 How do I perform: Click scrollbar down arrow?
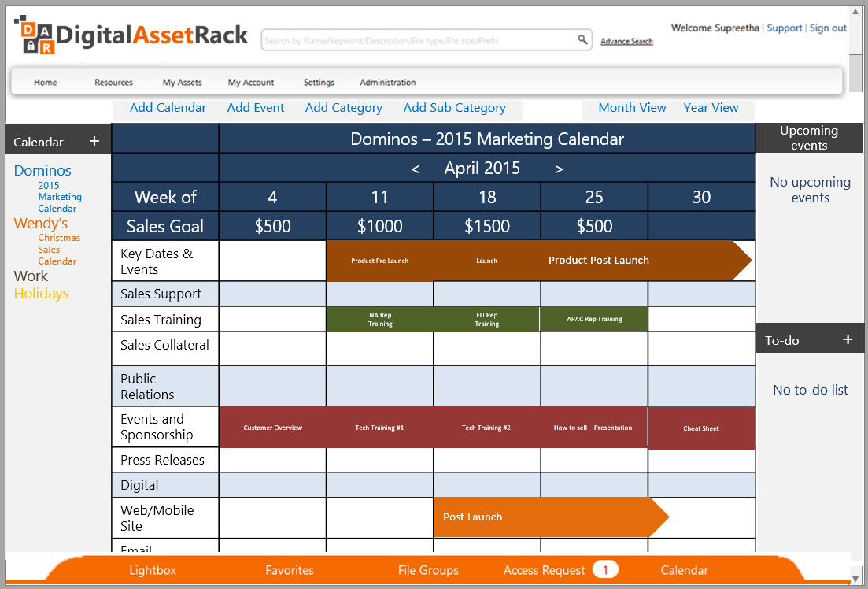[856, 579]
